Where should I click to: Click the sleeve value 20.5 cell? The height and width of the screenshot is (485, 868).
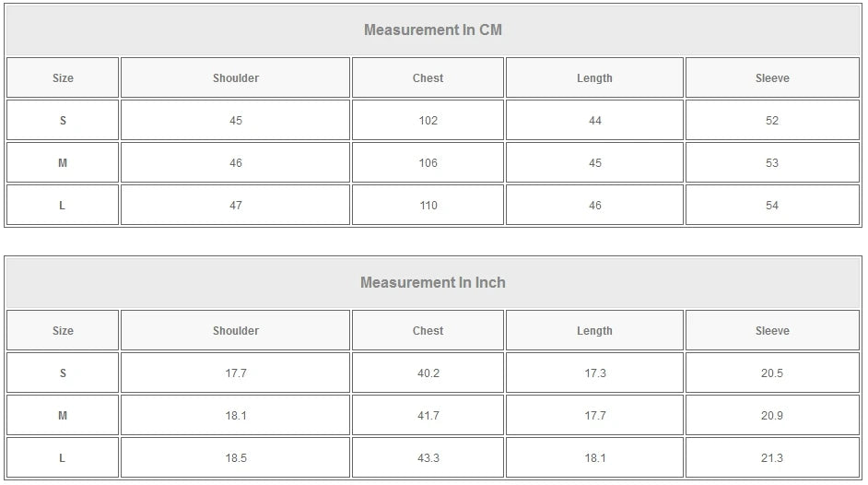coord(772,373)
